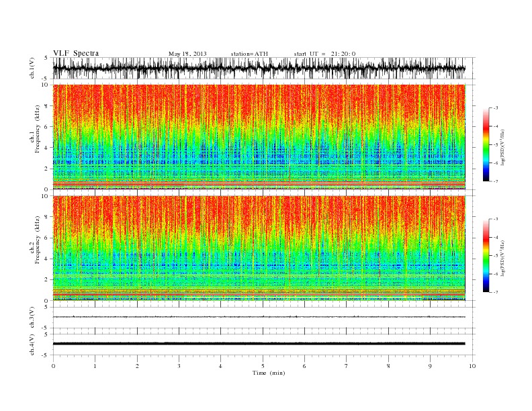Click the "ch.4(V)" axis label
Screen dimensions: 532x411
tap(32, 345)
